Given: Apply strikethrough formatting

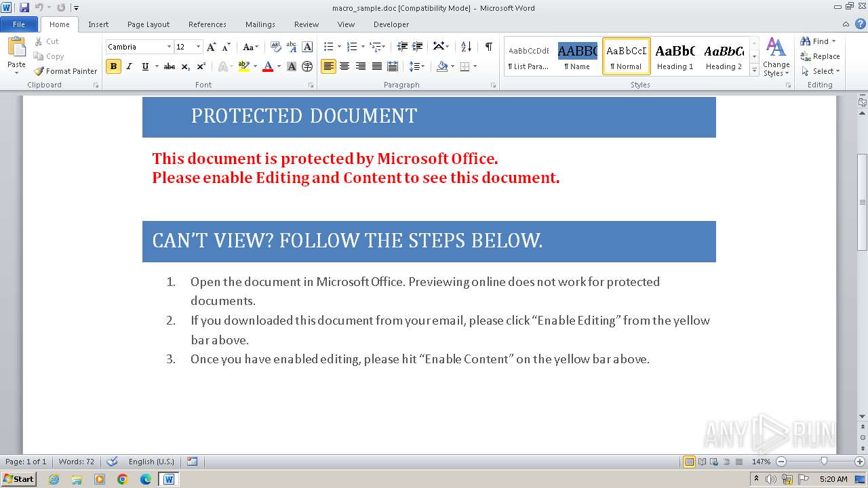Looking at the screenshot, I should [x=170, y=66].
